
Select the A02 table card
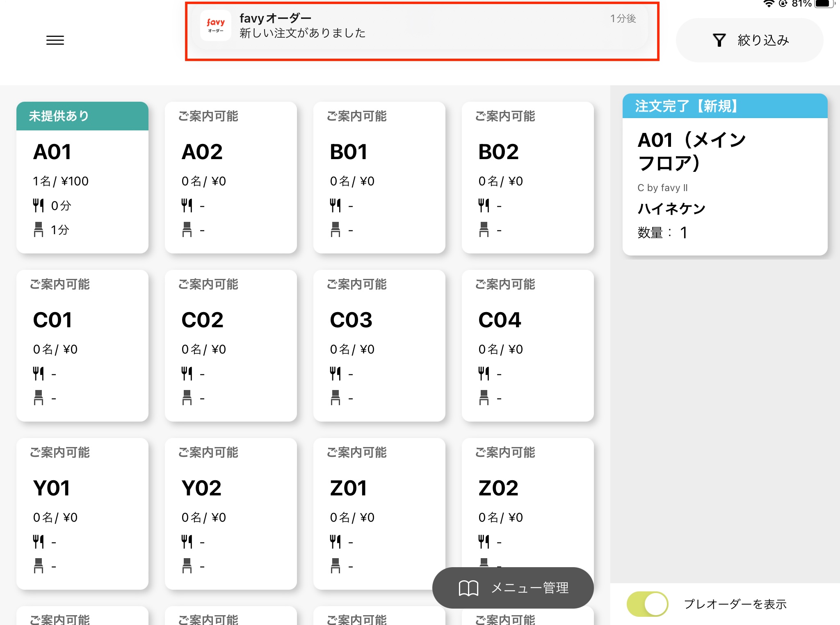pyautogui.click(x=231, y=177)
